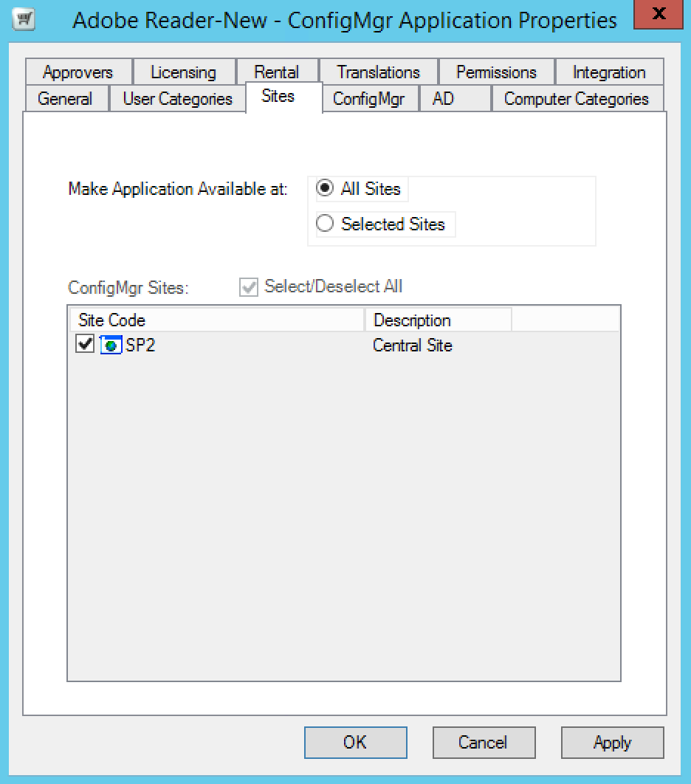Open the Integration tab

[608, 72]
